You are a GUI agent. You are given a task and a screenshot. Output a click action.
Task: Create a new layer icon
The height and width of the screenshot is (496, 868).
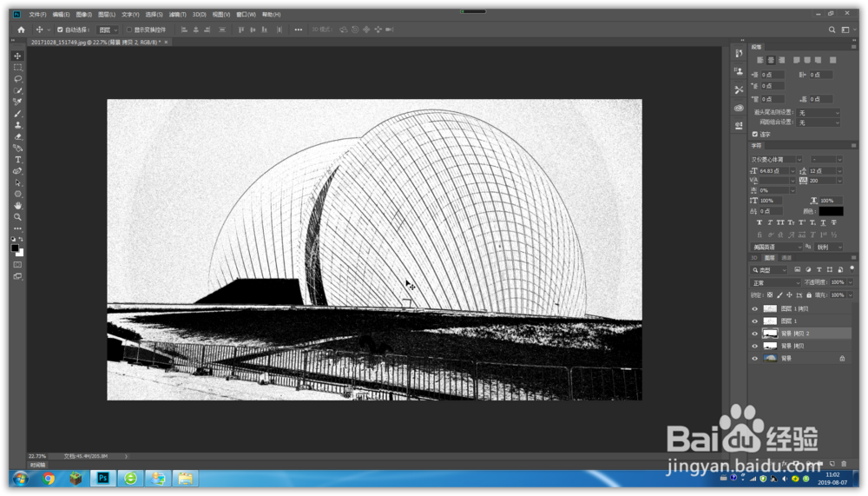tap(832, 464)
